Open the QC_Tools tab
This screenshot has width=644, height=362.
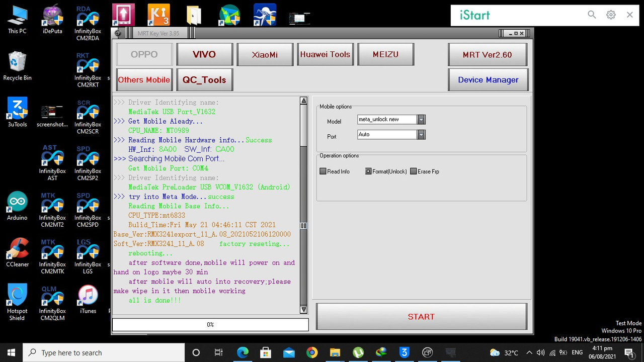(204, 79)
